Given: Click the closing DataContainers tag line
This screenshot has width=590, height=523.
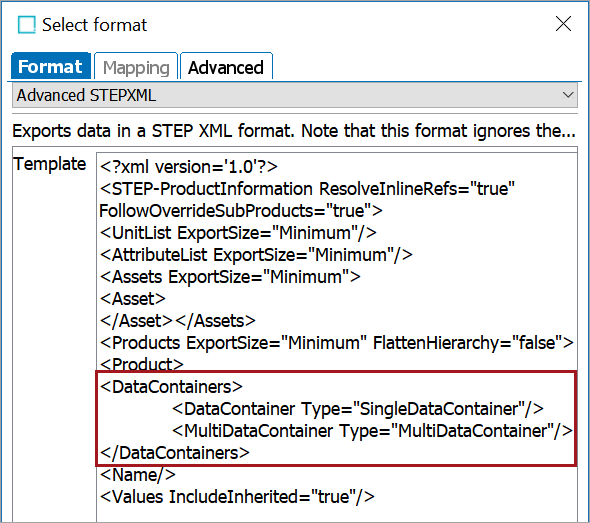Looking at the screenshot, I should tap(175, 453).
